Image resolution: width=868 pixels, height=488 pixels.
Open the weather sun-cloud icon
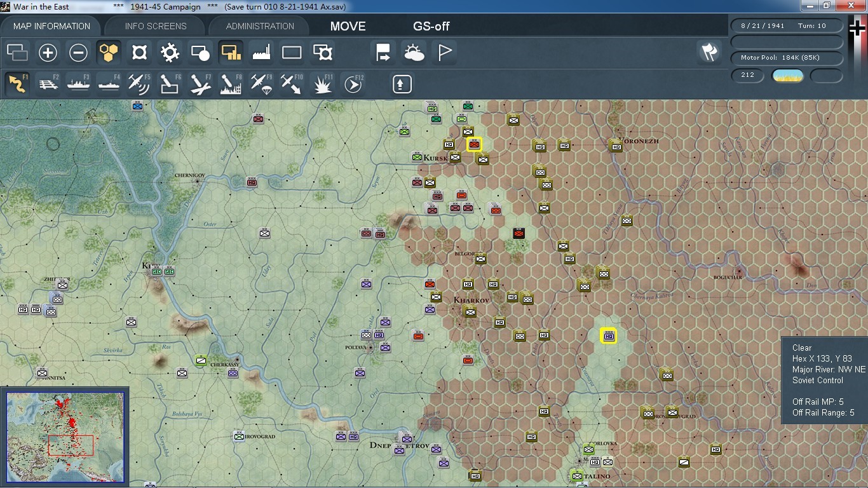[x=414, y=52]
